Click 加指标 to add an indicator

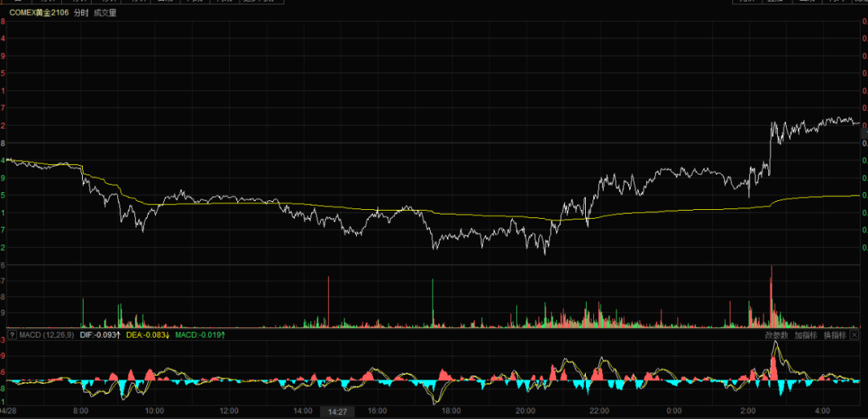[805, 335]
